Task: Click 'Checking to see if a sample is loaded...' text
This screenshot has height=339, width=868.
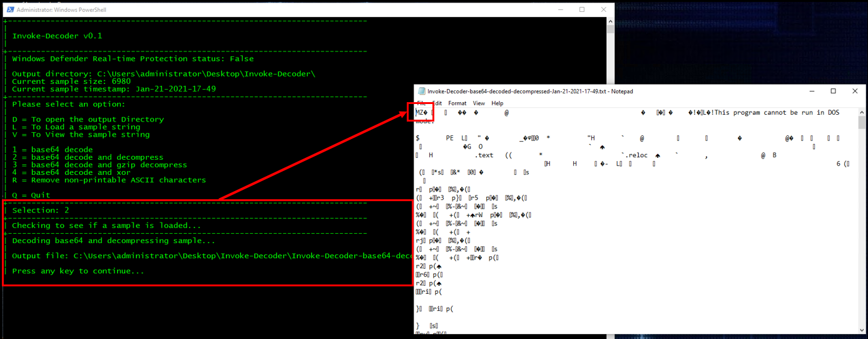Action: tap(106, 225)
